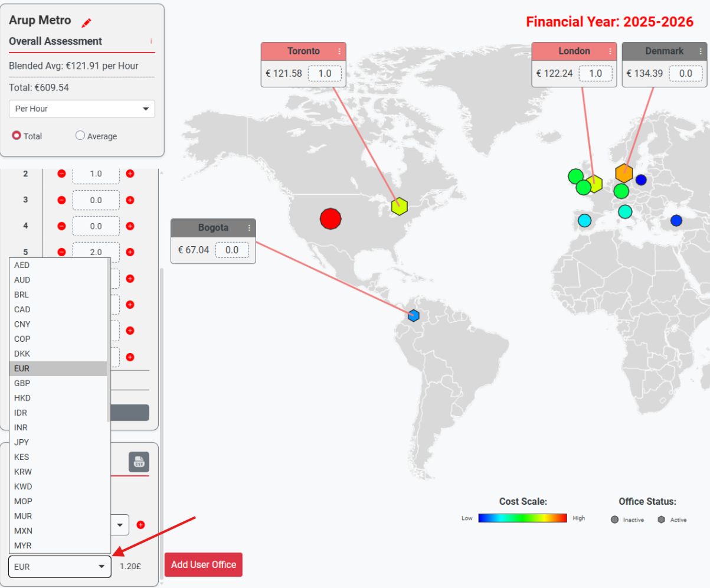Click the red plus button for row 3
The image size is (710, 588).
point(130,200)
